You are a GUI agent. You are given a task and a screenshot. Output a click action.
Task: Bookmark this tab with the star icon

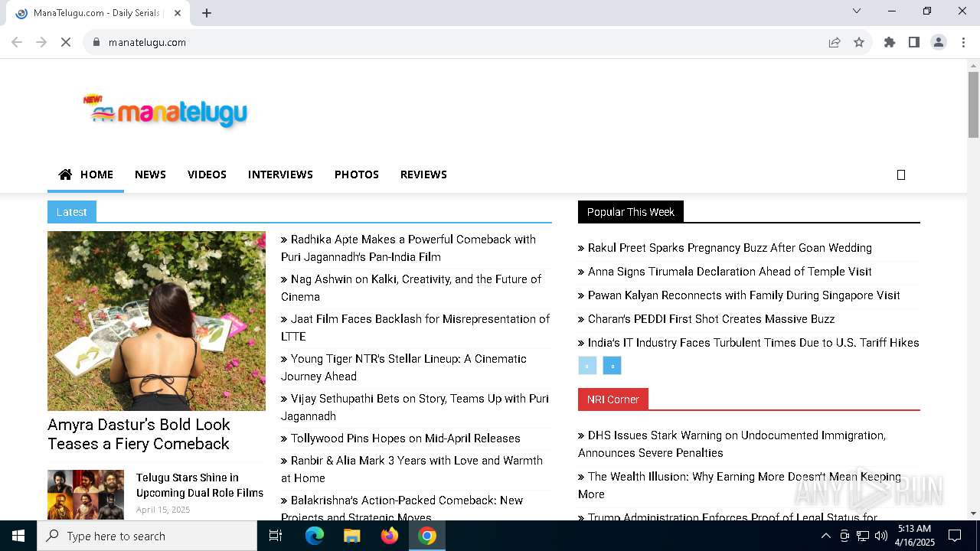(859, 42)
